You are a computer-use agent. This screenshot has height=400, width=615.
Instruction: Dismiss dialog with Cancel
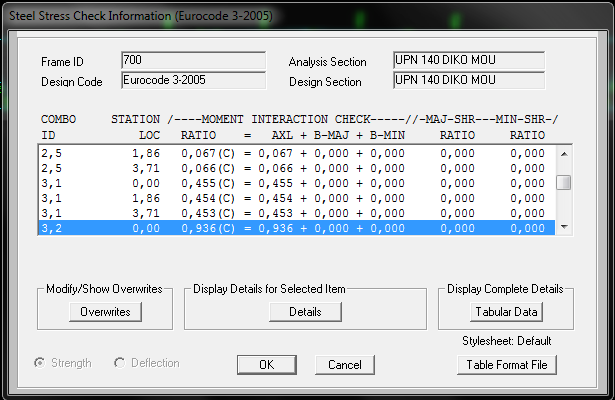(x=345, y=365)
